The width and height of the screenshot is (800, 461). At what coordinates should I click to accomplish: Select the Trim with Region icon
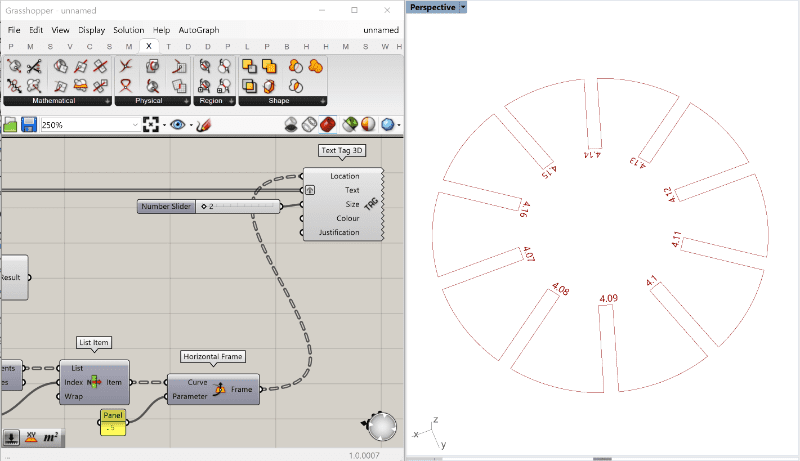pos(224,66)
